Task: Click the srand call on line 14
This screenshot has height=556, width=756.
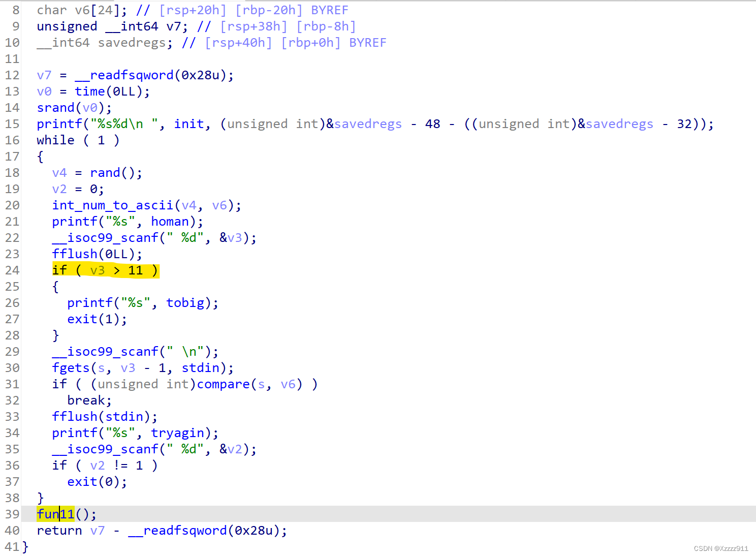Action: 55,108
